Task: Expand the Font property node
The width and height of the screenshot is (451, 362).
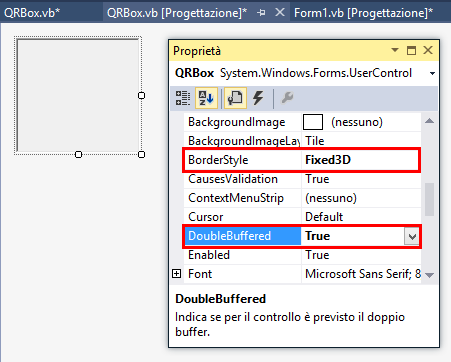Action: [x=177, y=274]
